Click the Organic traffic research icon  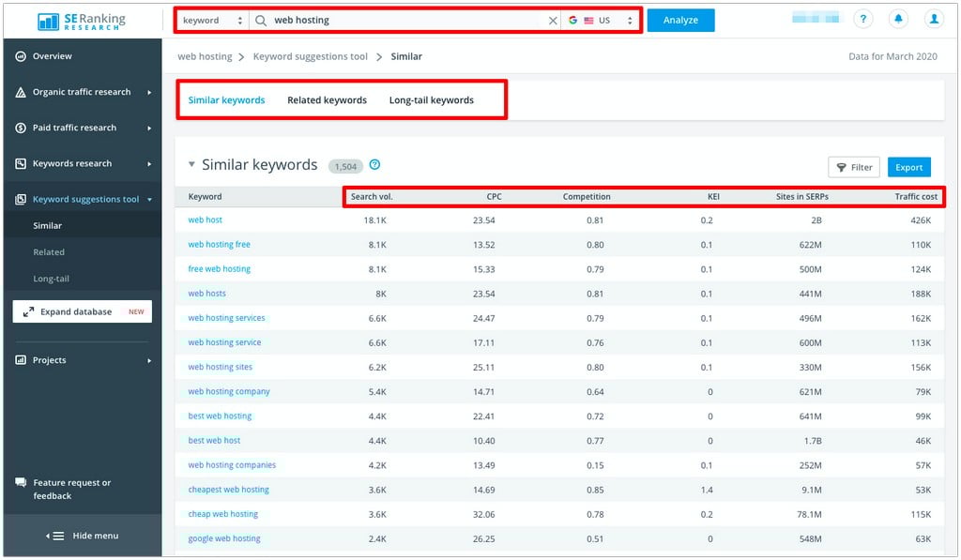coord(20,92)
